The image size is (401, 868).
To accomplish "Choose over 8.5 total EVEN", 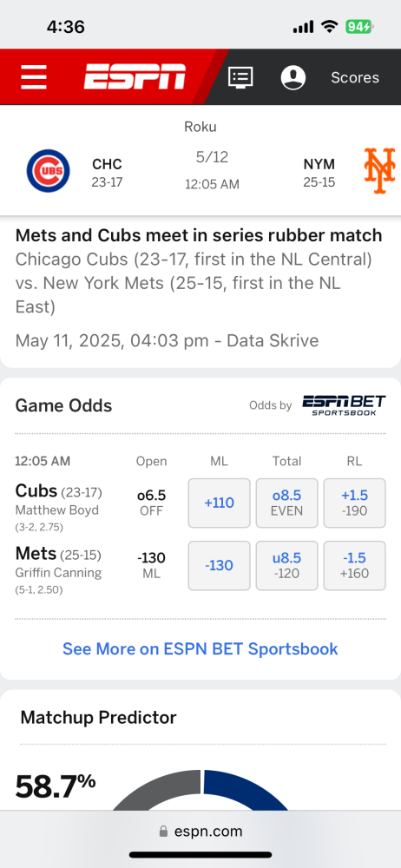I will point(287,503).
